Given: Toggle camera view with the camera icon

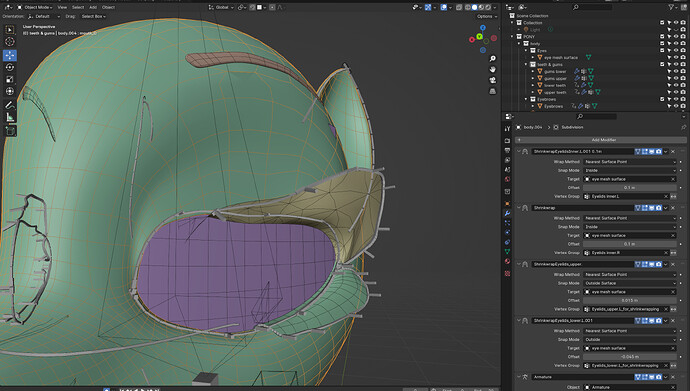Looking at the screenshot, I should click(492, 80).
